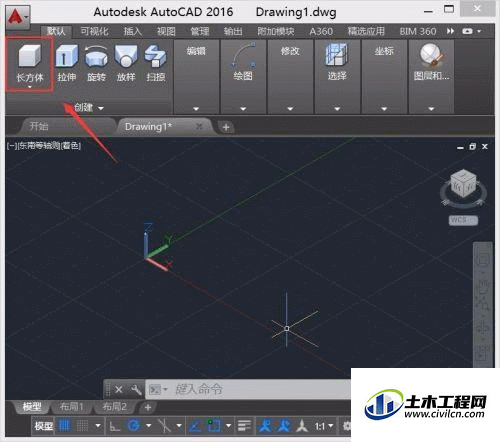Toggle object snap tracking status icon
The image size is (500, 442).
pos(195,426)
